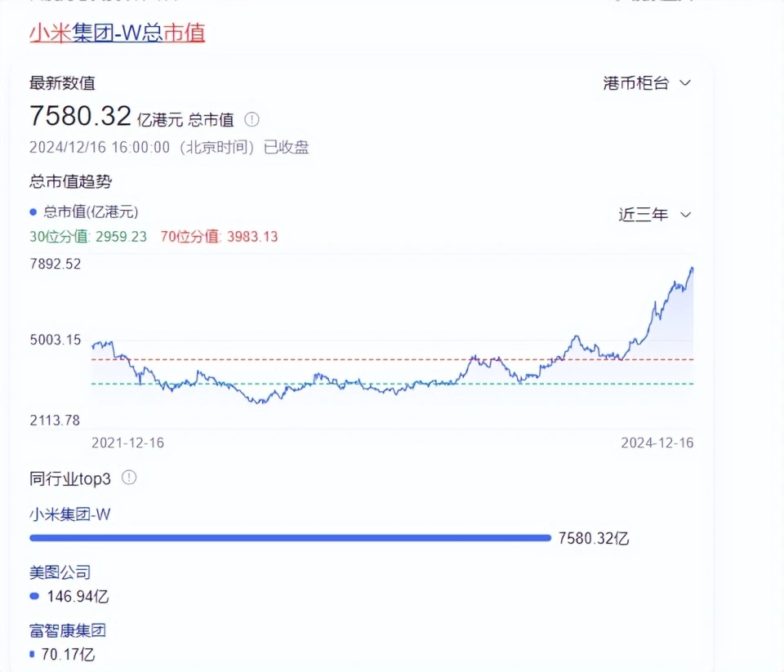Click the long blue 小米集团-W market cap bar
Screen dimensions: 784x672
coord(290,537)
